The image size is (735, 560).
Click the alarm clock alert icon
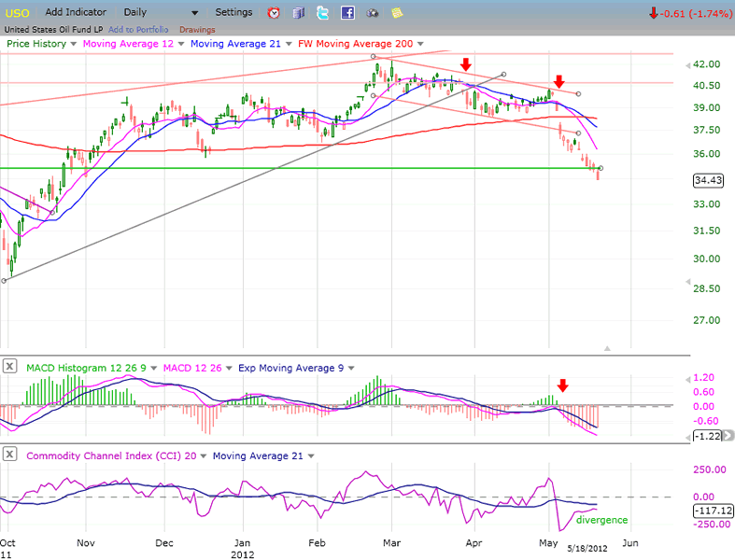(274, 13)
